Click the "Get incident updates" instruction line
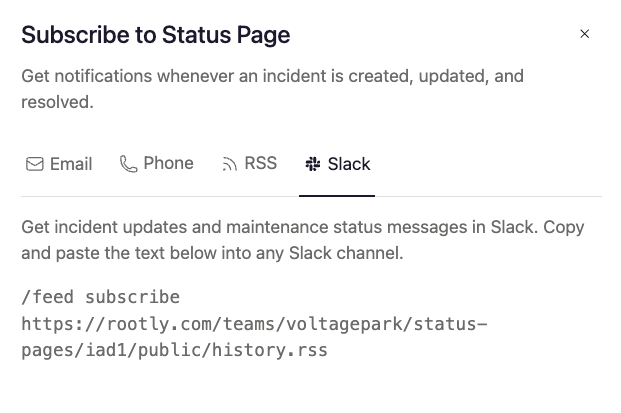 tap(302, 228)
